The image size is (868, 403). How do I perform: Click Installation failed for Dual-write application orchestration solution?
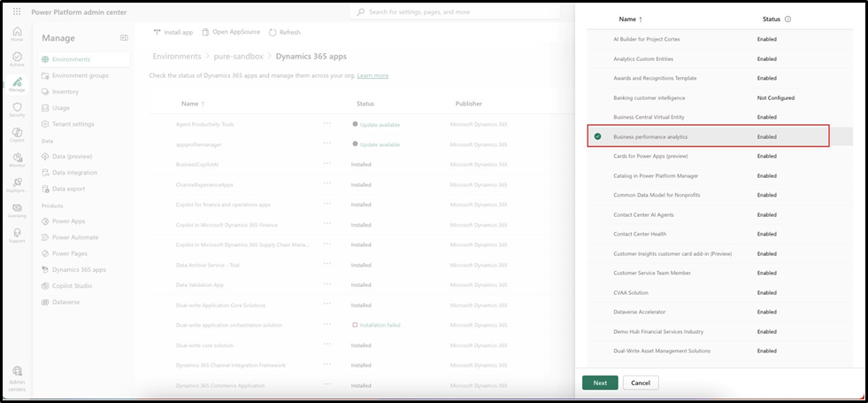coord(380,325)
